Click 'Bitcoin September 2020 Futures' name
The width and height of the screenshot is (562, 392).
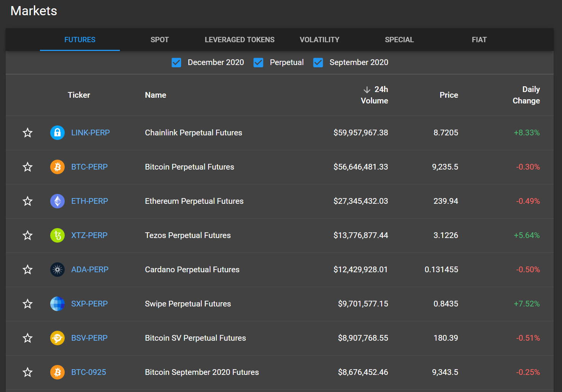tap(202, 372)
